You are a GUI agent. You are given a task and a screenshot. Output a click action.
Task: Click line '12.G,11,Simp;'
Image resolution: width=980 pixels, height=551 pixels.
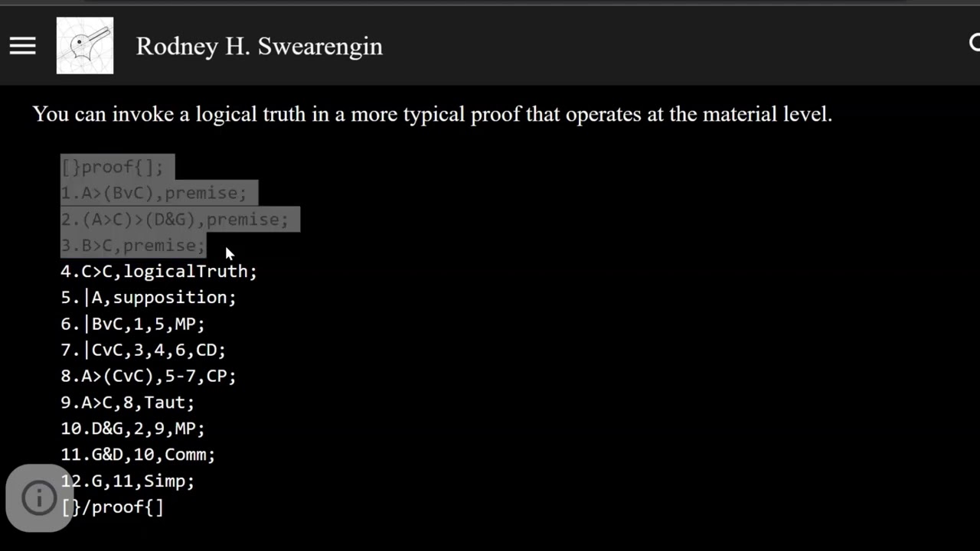click(128, 481)
